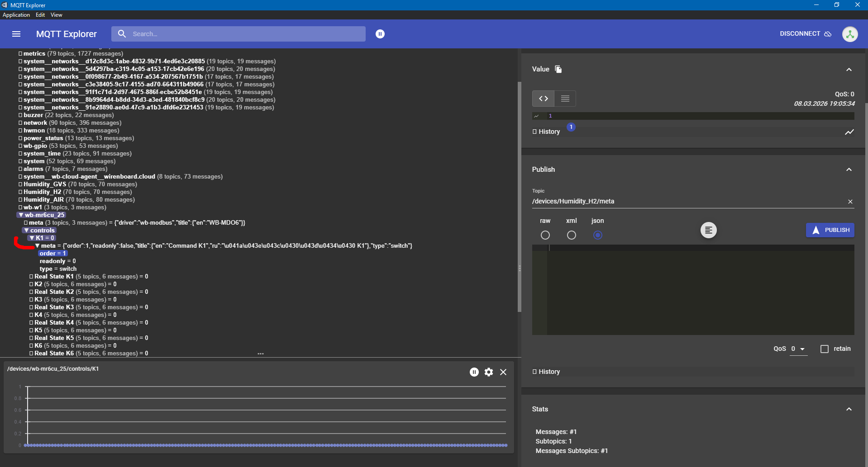Add value history chart to panel
Viewport: 868px width, 467px height.
click(x=849, y=132)
